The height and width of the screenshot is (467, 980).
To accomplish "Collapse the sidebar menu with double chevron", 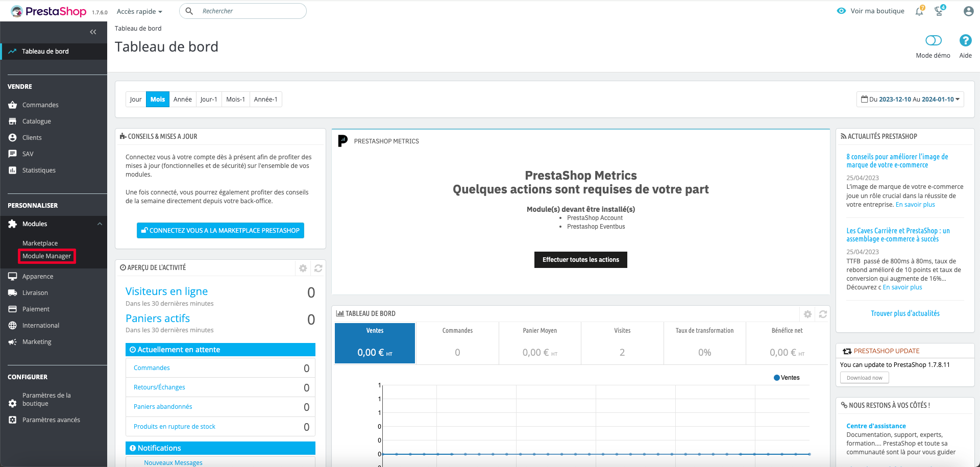I will 93,32.
